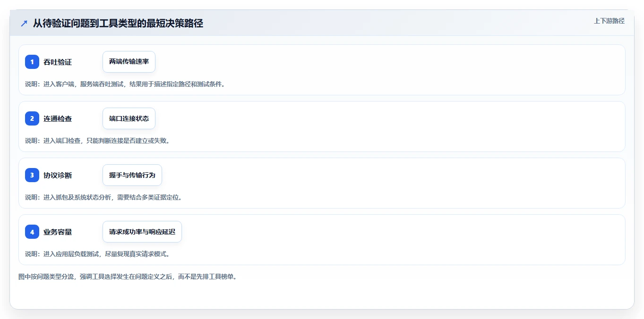Viewport: 644px width, 319px height.
Task: Click the arrow icon beside the panel title
Action: [24, 23]
